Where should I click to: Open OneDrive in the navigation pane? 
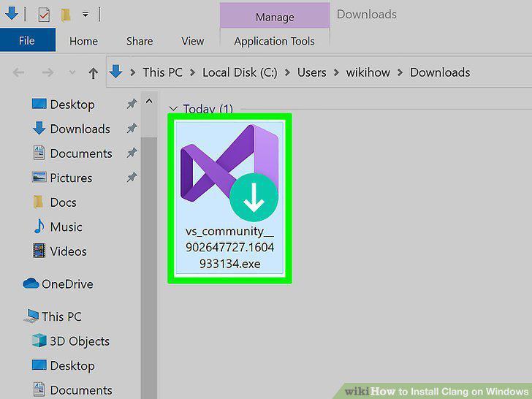pos(58,284)
